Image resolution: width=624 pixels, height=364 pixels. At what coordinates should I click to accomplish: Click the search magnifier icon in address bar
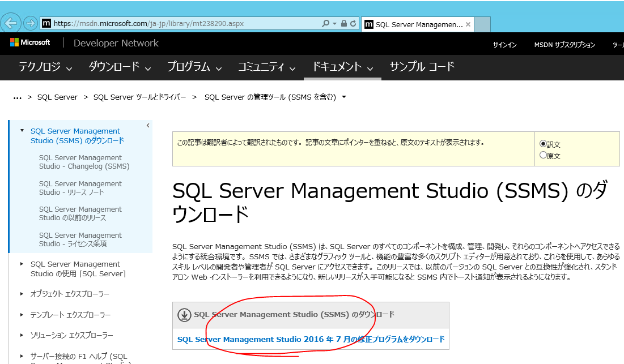pyautogui.click(x=325, y=23)
